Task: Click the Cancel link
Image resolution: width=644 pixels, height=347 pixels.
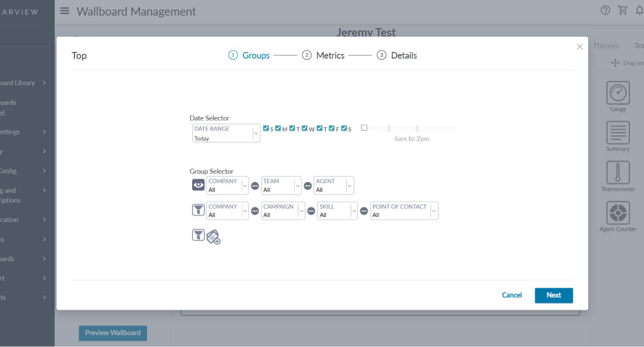Action: [511, 295]
